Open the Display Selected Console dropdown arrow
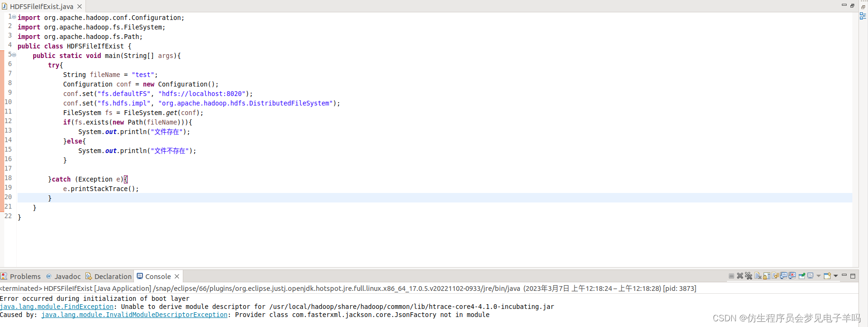Screen dimensions: 868x327 point(819,276)
